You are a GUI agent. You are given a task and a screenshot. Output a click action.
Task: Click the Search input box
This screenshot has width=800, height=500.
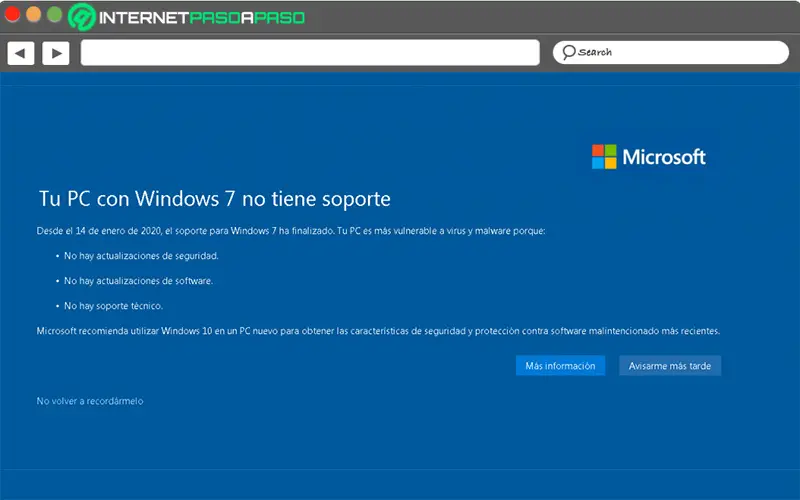pos(671,53)
